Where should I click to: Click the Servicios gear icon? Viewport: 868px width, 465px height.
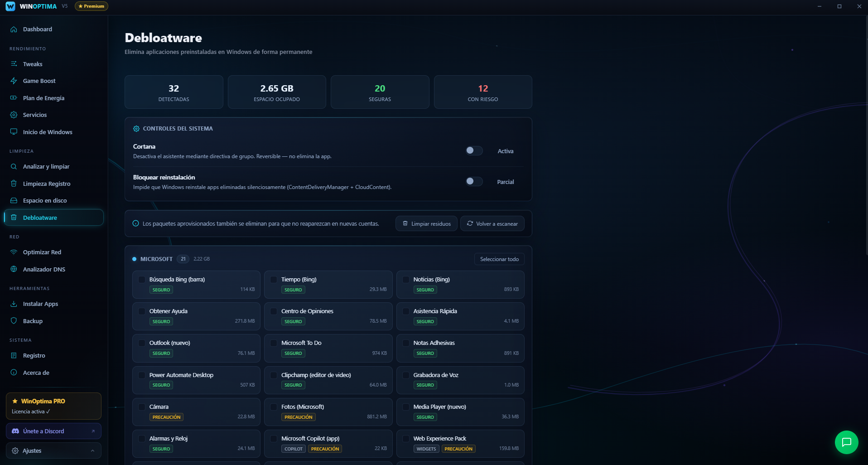tap(14, 115)
